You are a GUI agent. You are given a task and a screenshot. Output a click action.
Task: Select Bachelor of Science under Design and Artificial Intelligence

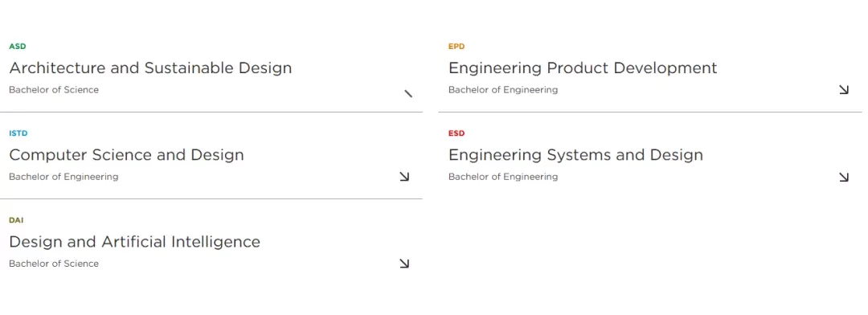(x=54, y=264)
